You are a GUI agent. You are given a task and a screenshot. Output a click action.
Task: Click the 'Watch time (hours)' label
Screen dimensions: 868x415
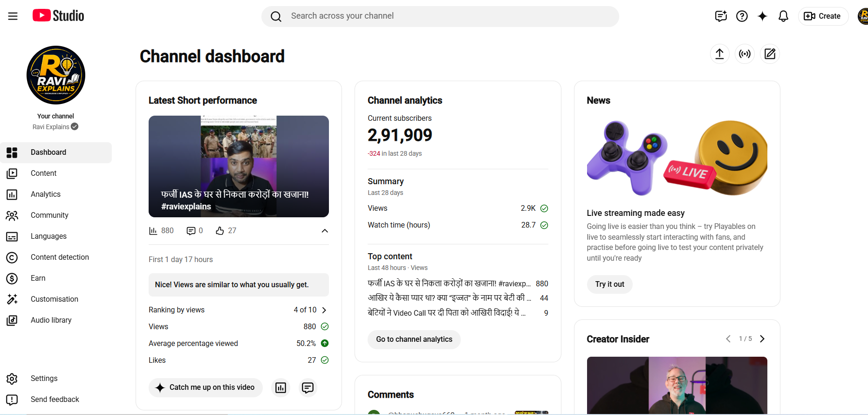tap(399, 225)
